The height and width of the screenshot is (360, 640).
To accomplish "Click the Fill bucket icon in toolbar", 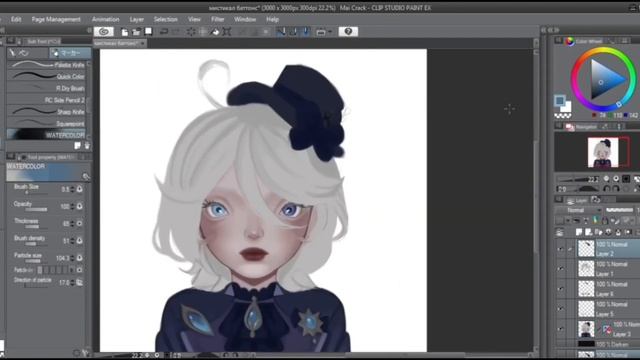I will (214, 32).
